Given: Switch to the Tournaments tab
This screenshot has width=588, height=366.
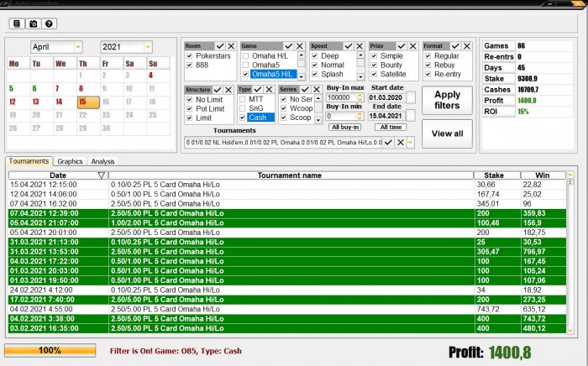Looking at the screenshot, I should coord(29,161).
